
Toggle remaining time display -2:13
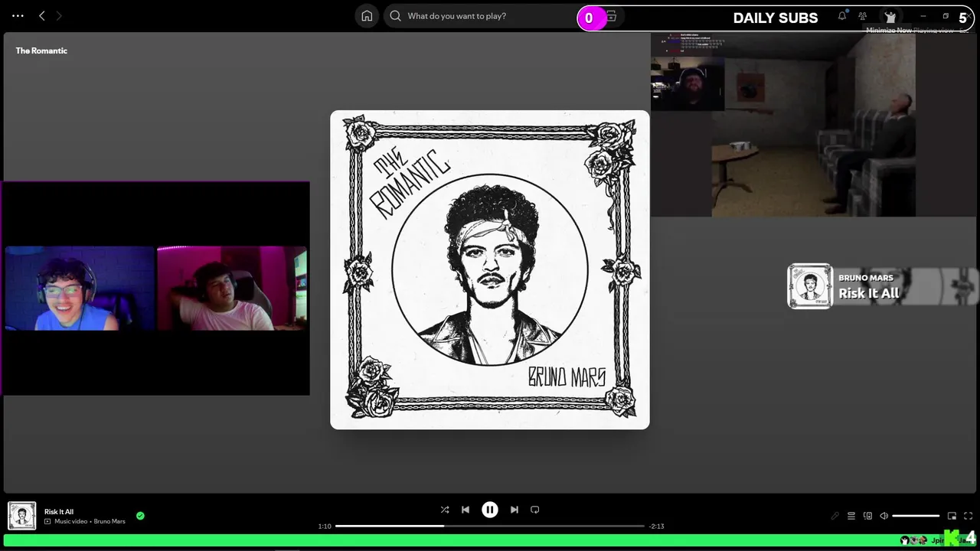pos(656,527)
